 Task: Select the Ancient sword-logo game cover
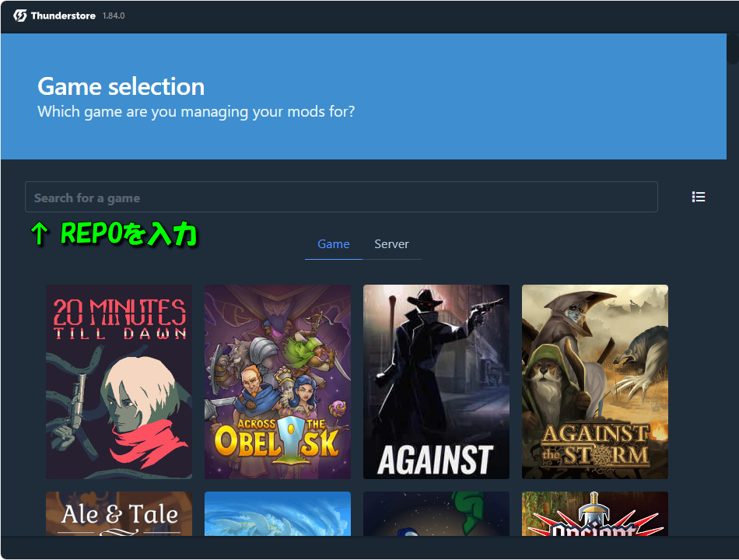595,514
